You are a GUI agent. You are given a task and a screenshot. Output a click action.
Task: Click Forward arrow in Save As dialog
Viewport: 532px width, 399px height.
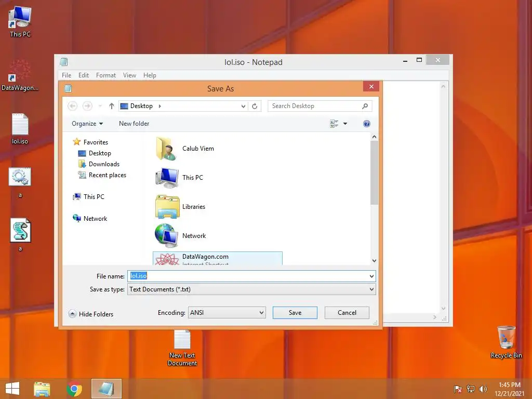[x=87, y=106]
